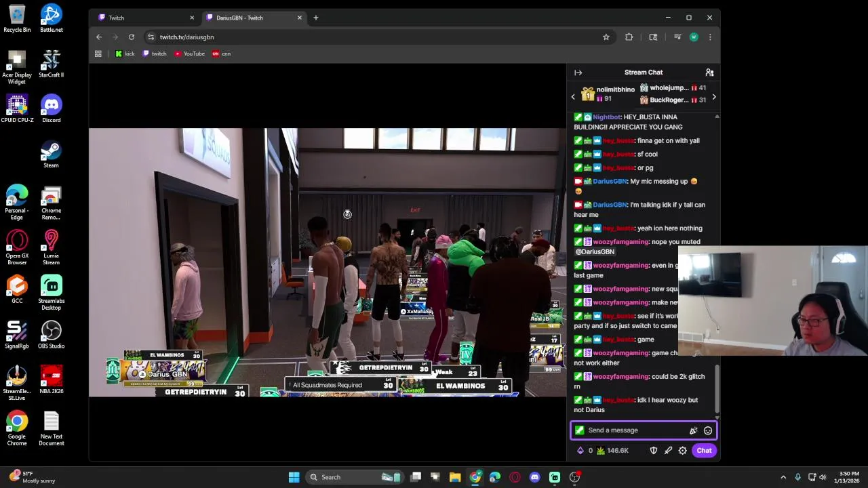Open Discord desktop shortcut
The image size is (868, 488).
point(52,108)
